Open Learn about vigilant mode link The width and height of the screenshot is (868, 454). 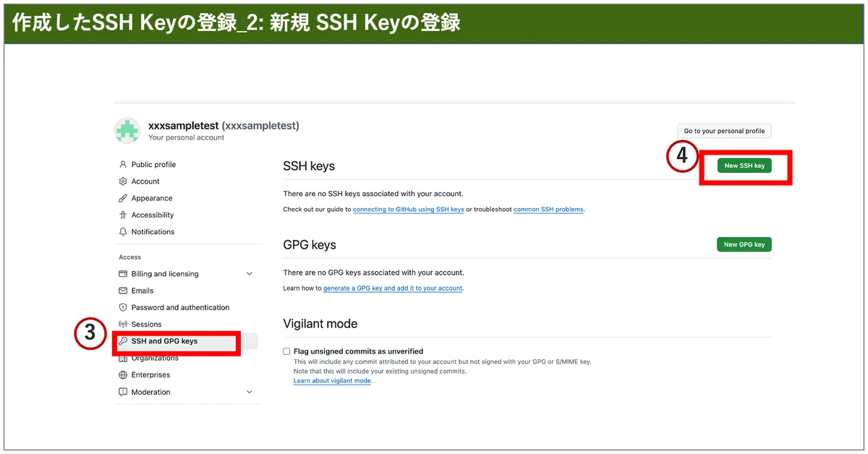333,381
